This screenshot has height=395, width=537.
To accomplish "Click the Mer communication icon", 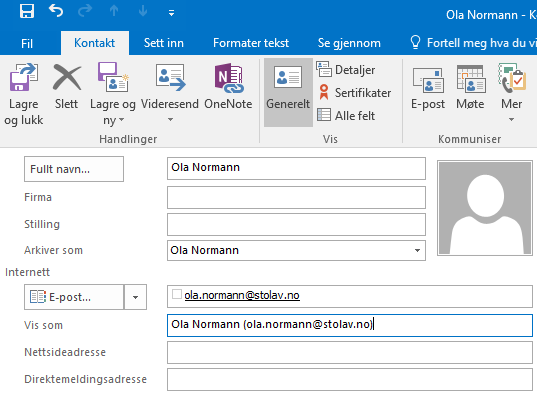I will 512,78.
